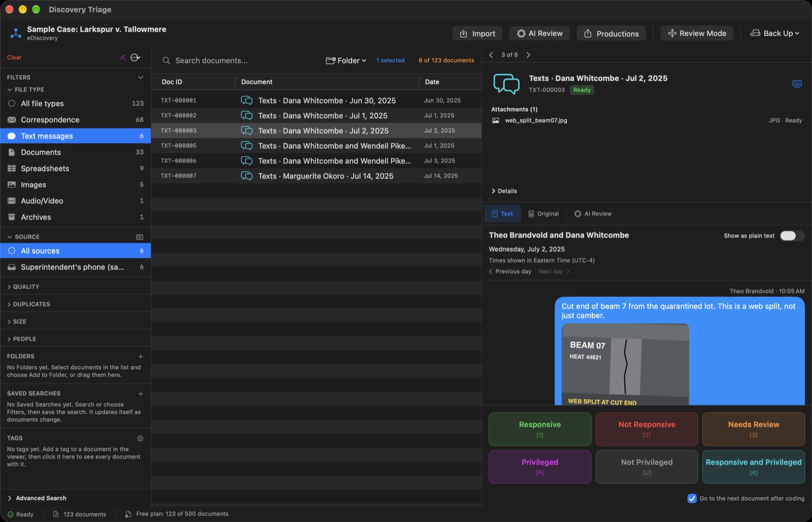Open Productions
Screen dimensions: 812x522
pos(612,34)
